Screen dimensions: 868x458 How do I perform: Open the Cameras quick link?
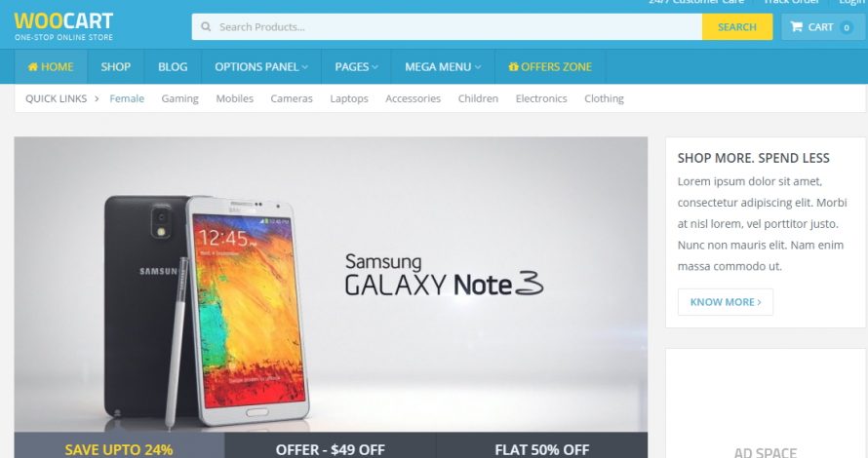click(292, 98)
